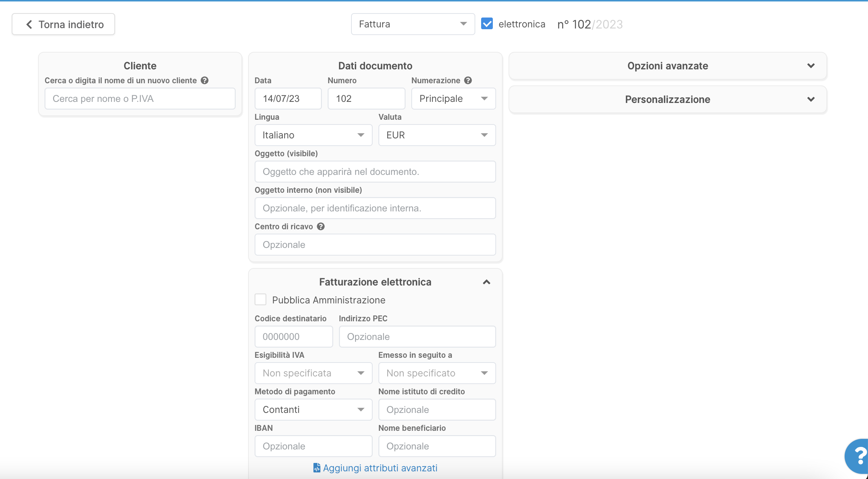Open Esigibilità IVA dropdown
The width and height of the screenshot is (868, 479).
tap(313, 373)
